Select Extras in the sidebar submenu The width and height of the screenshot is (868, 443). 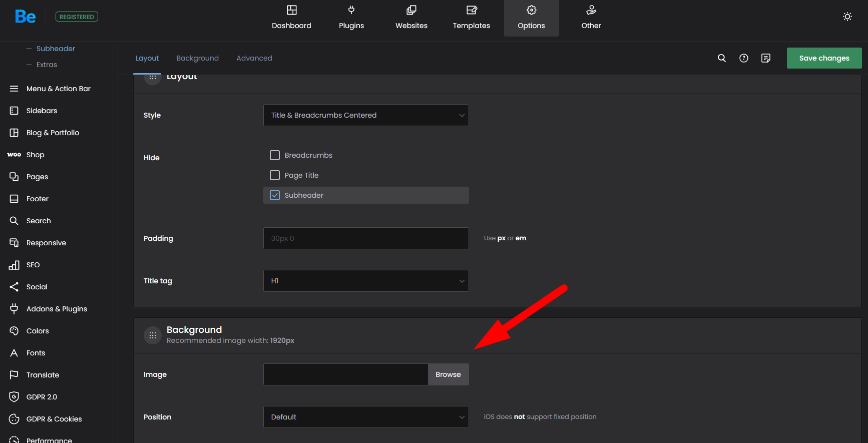click(x=47, y=65)
